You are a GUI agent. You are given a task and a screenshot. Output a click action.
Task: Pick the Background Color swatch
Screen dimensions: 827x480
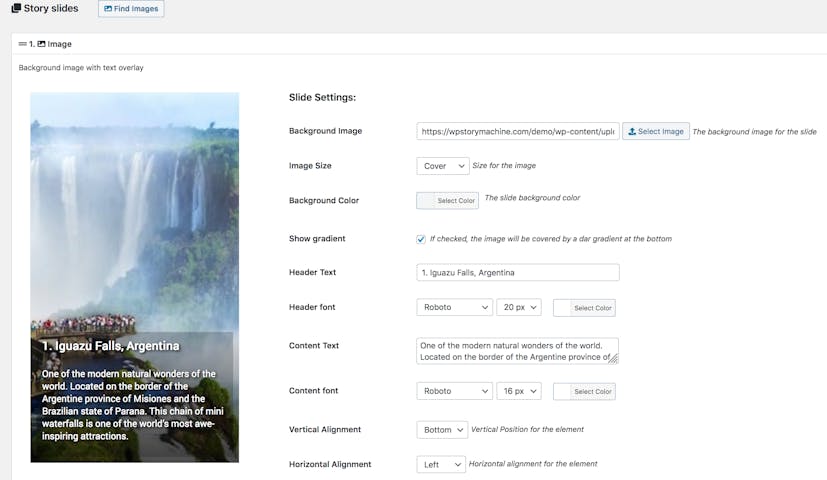click(x=426, y=201)
